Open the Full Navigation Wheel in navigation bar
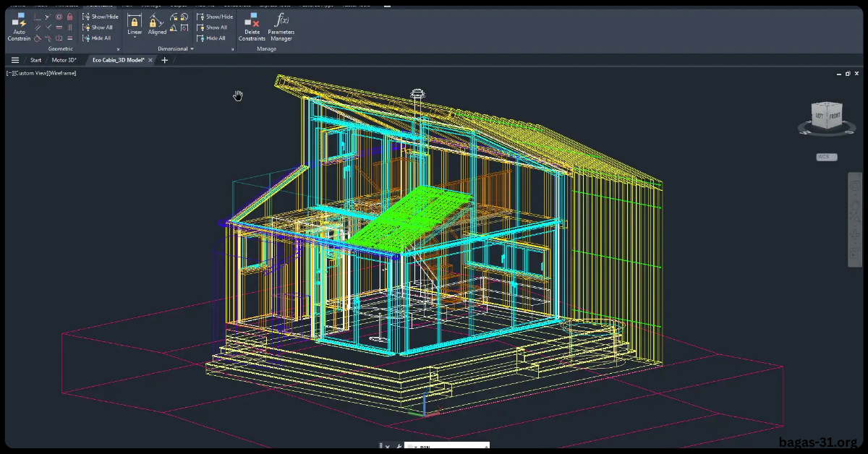This screenshot has height=454, width=868. (x=855, y=186)
